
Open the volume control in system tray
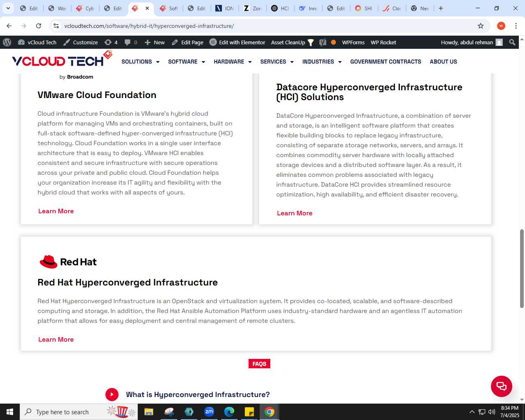[x=492, y=412]
